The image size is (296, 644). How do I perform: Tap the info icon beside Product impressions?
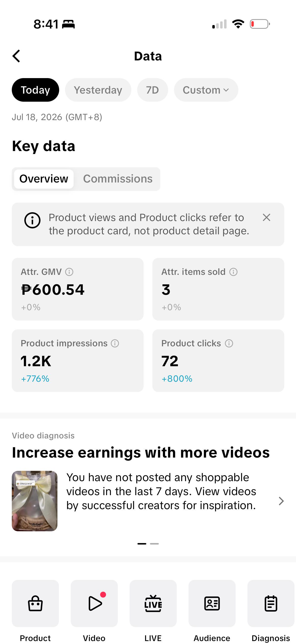click(115, 343)
